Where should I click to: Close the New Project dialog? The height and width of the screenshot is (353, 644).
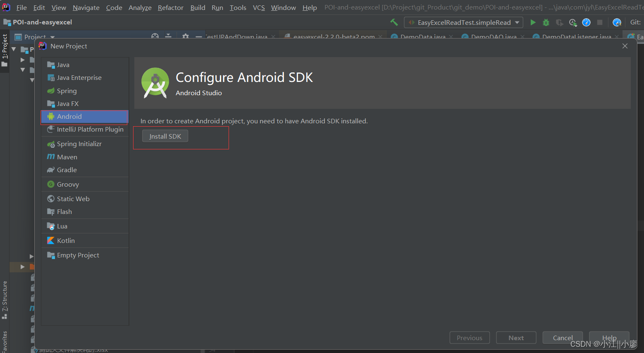tap(625, 46)
